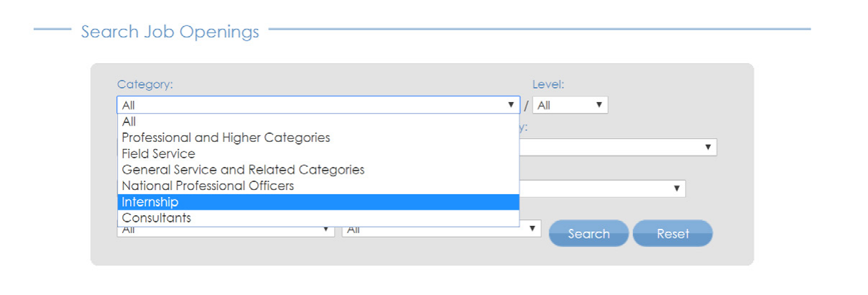The height and width of the screenshot is (295, 868).
Task: Open the bottom-left All dropdown
Action: point(226,230)
